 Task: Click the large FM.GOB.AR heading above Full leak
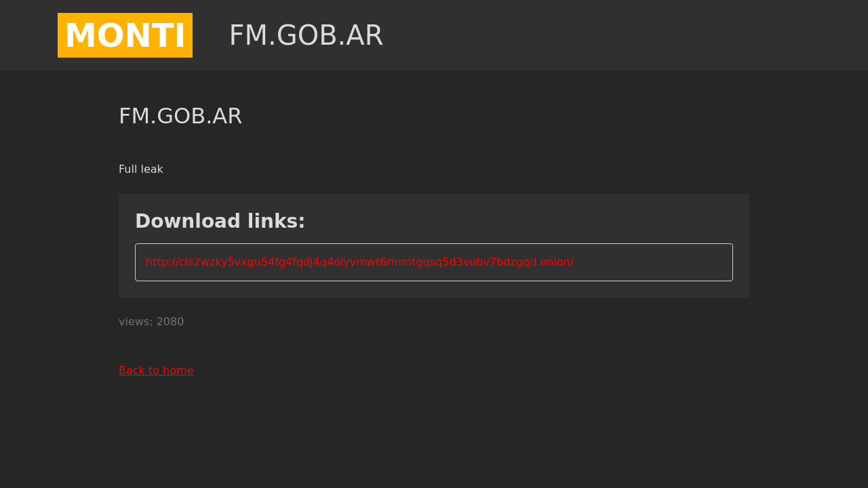point(180,117)
